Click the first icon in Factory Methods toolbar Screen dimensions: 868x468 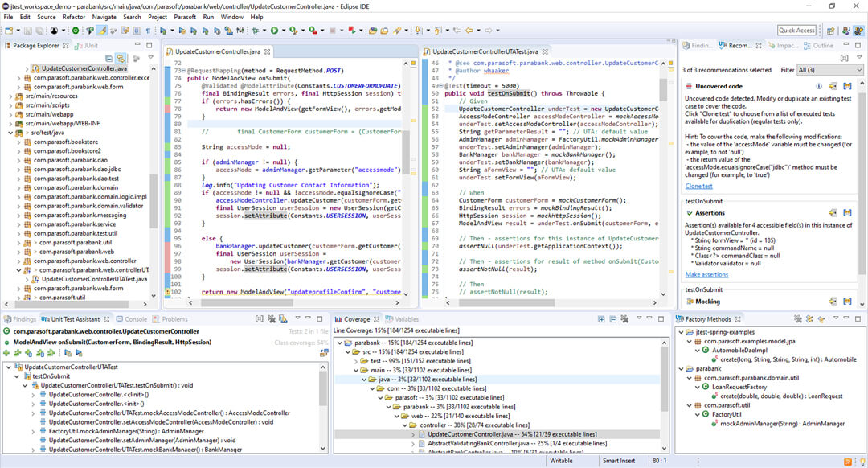click(798, 319)
